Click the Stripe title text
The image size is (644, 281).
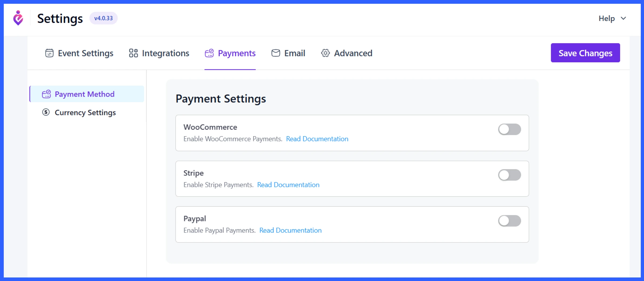[x=193, y=173]
